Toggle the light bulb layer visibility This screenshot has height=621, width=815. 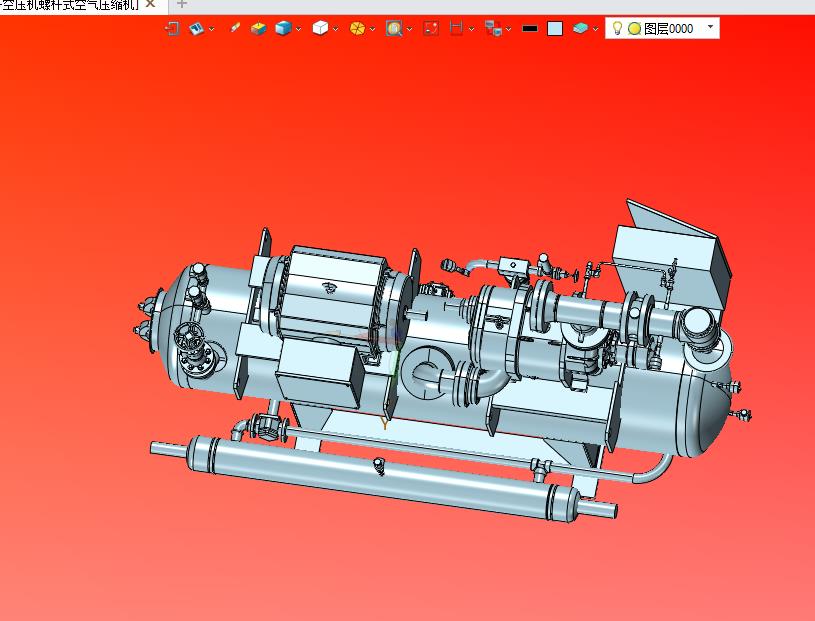[617, 28]
